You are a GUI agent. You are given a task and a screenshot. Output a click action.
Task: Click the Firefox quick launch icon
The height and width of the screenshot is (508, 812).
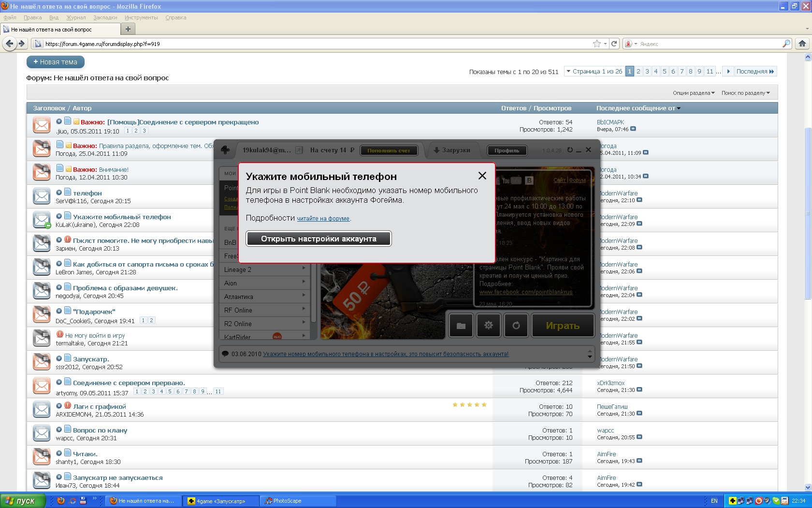(x=61, y=501)
